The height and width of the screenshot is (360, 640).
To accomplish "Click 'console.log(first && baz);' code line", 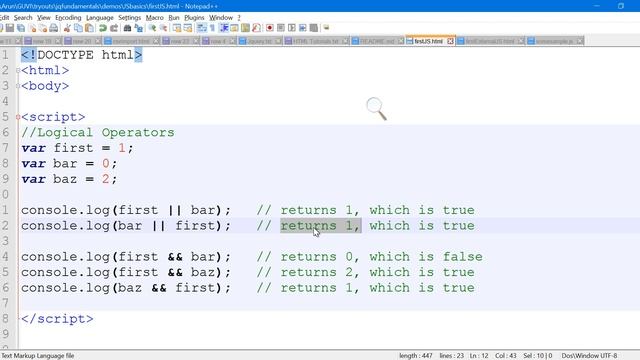I will tap(126, 272).
